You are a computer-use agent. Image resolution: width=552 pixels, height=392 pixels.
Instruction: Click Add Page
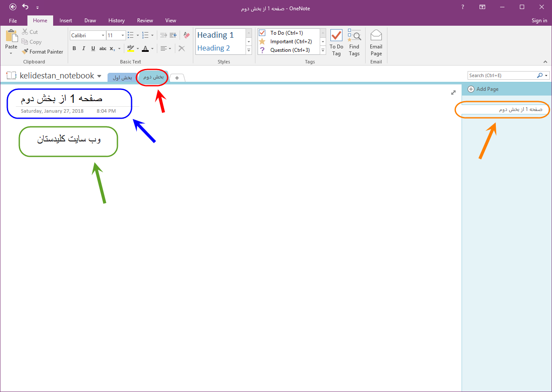[x=483, y=89]
